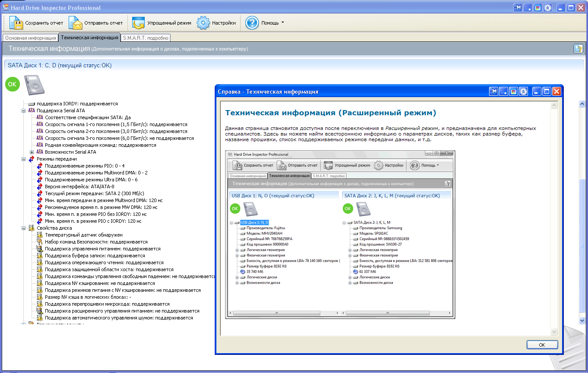The height and width of the screenshot is (373, 588).
Task: Toggle the pin button in main window title bar
Action: [518, 8]
